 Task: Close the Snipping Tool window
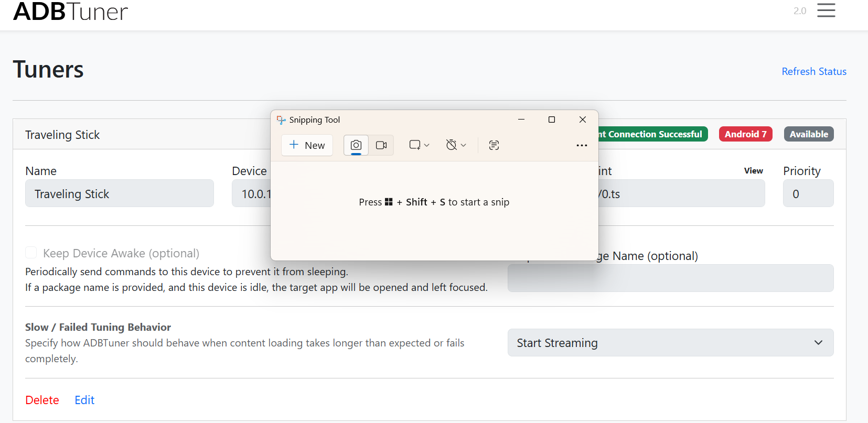click(x=582, y=120)
